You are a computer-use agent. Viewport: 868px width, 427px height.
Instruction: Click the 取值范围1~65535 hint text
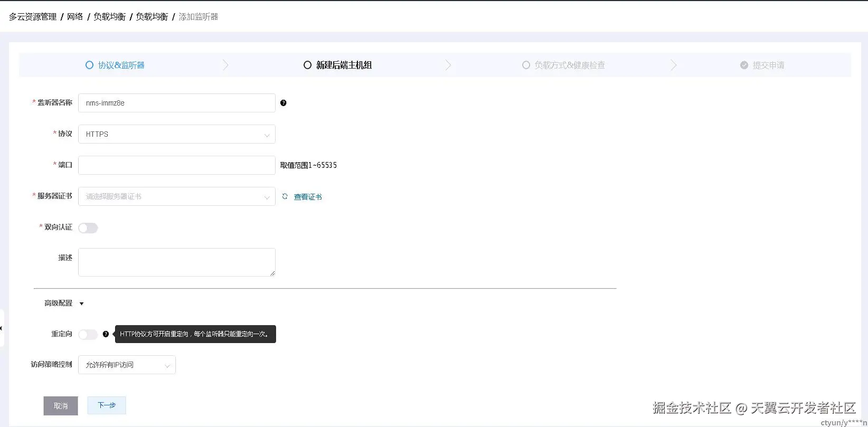[x=308, y=165]
